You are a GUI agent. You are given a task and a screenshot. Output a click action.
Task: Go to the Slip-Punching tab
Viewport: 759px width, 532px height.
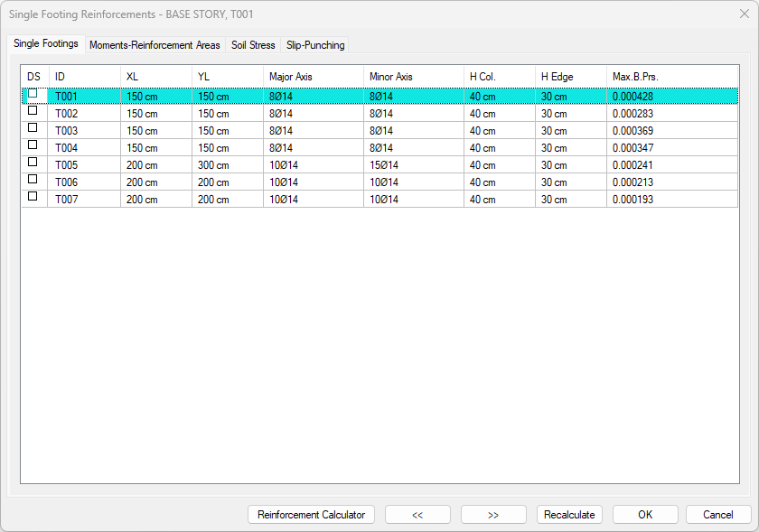coord(314,45)
